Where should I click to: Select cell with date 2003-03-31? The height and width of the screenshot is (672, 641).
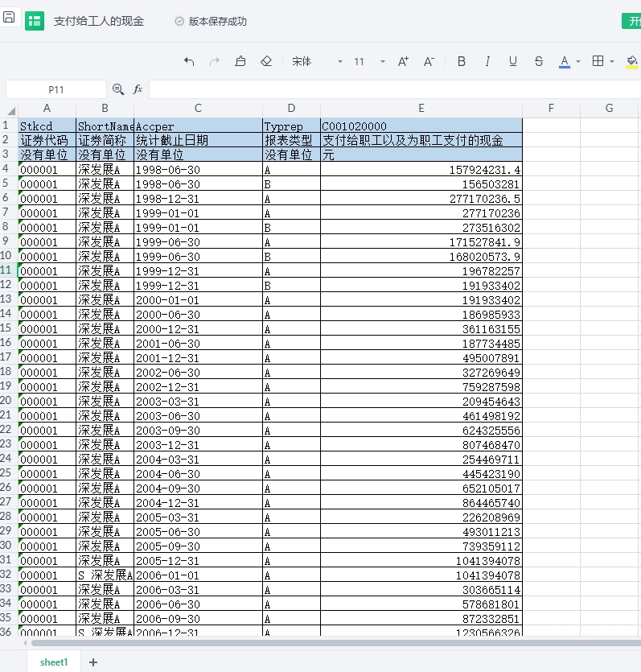coord(198,401)
